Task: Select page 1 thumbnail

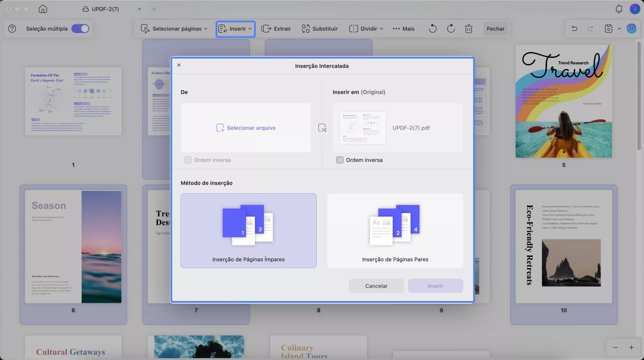Action: [73, 101]
